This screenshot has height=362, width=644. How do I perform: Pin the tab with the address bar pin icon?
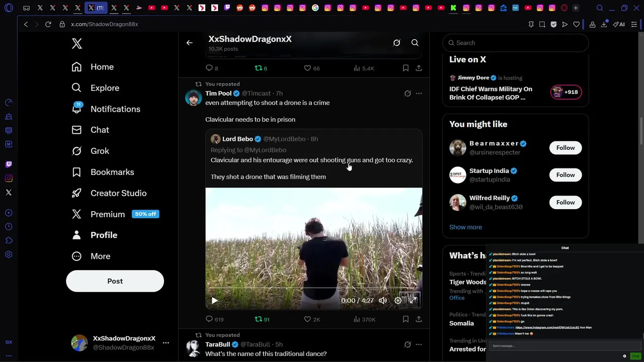coord(531,24)
